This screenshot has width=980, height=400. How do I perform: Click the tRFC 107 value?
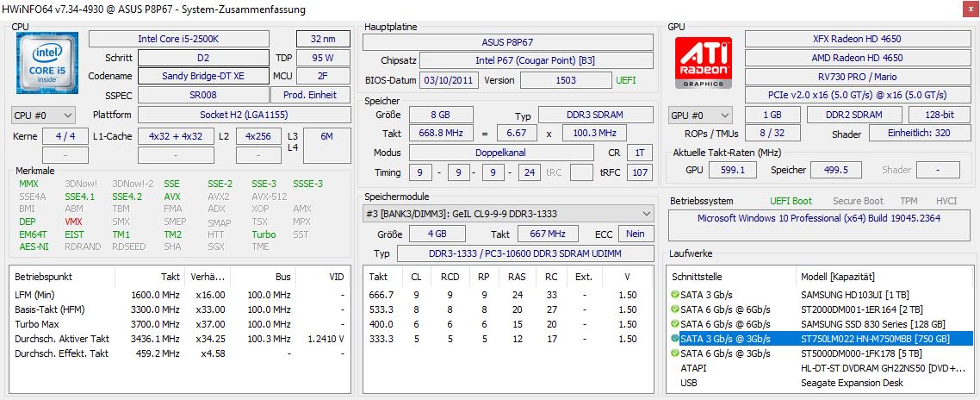click(640, 172)
